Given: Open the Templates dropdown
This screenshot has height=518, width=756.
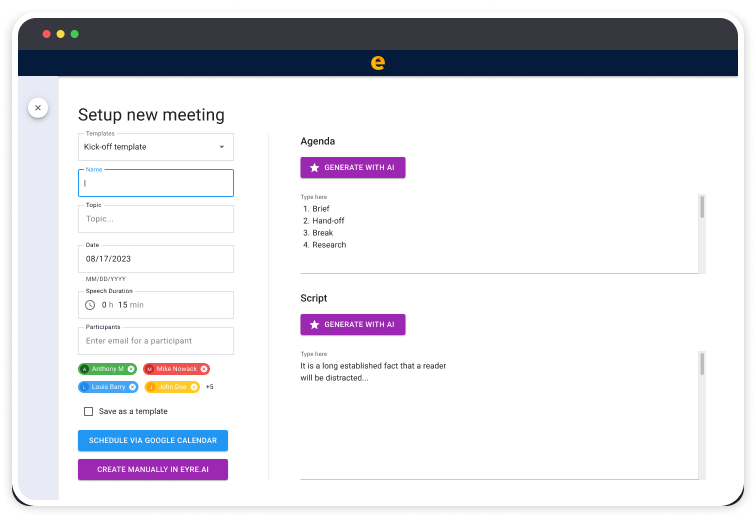Looking at the screenshot, I should 221,147.
